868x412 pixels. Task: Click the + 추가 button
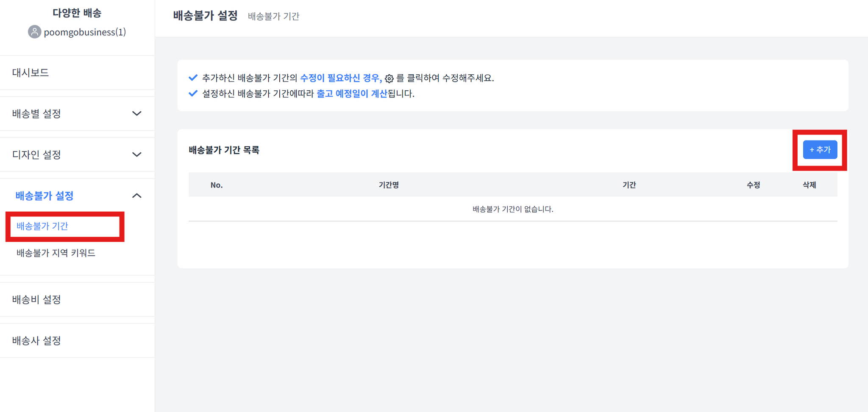click(820, 150)
